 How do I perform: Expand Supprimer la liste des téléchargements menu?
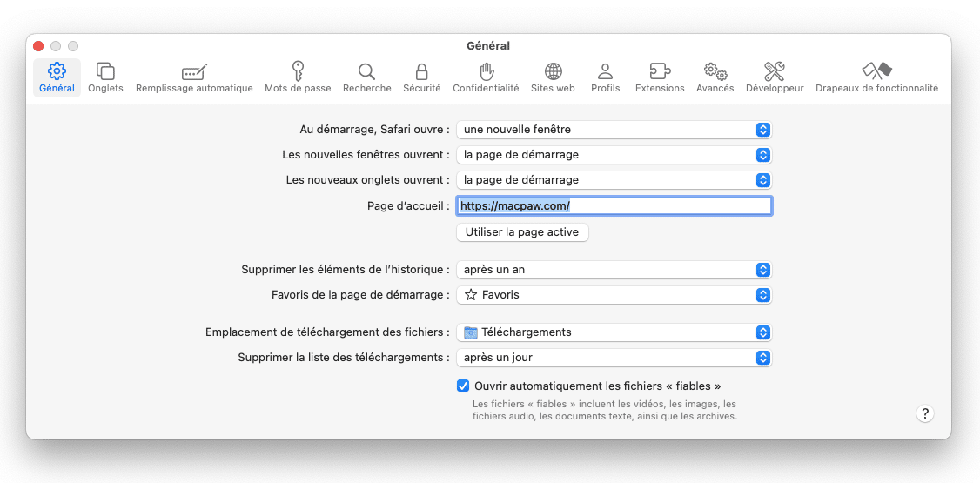[614, 358]
